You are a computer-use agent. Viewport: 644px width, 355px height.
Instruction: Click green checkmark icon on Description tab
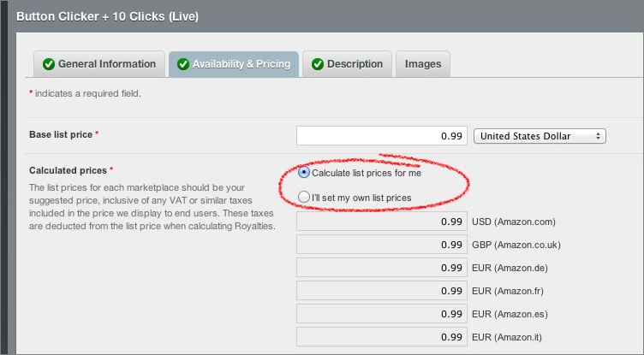point(318,64)
